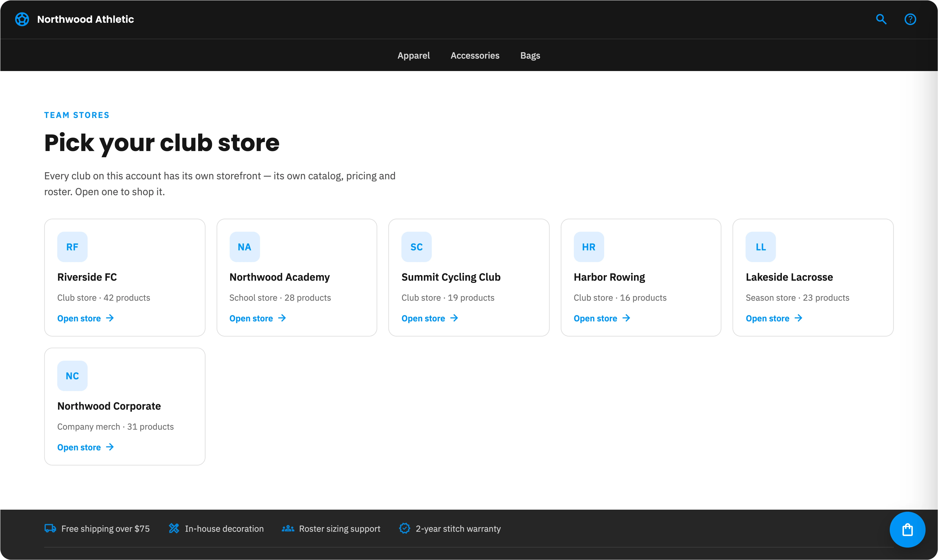Click 'Company merch · 31 products' text

coord(115,427)
